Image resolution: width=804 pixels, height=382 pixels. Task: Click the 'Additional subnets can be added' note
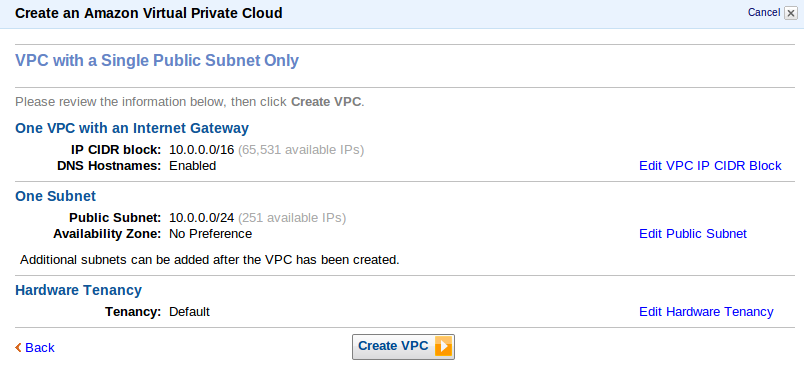coord(210,260)
